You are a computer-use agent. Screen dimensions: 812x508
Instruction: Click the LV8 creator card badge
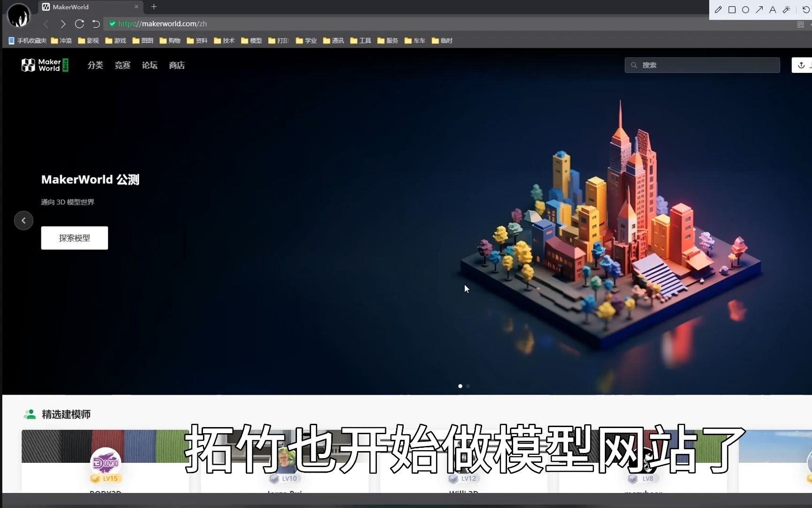[x=643, y=478]
